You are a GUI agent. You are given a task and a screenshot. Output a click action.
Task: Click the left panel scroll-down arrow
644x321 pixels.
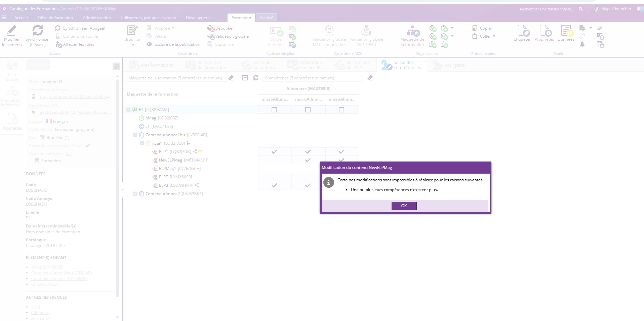point(117,317)
